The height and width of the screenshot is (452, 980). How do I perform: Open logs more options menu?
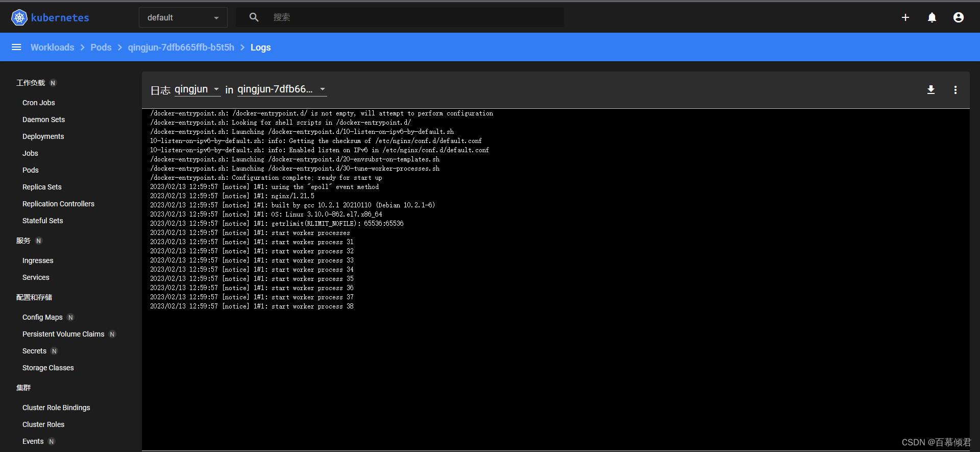(955, 90)
